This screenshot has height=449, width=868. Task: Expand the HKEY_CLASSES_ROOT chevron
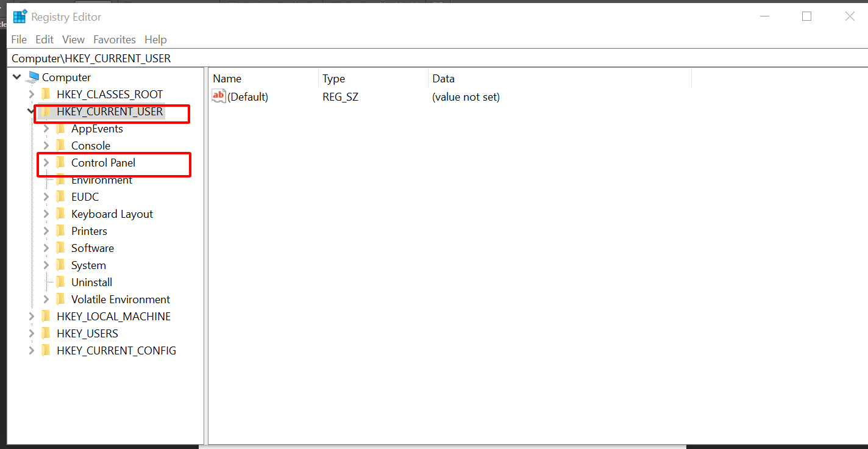tap(32, 95)
